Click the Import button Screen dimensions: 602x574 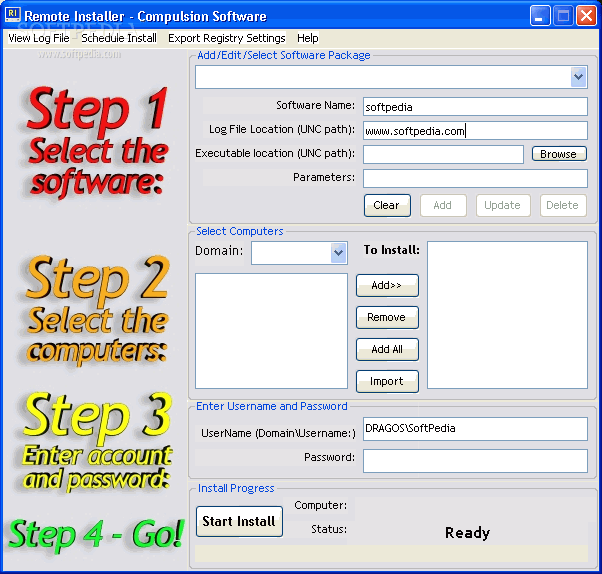pyautogui.click(x=387, y=381)
